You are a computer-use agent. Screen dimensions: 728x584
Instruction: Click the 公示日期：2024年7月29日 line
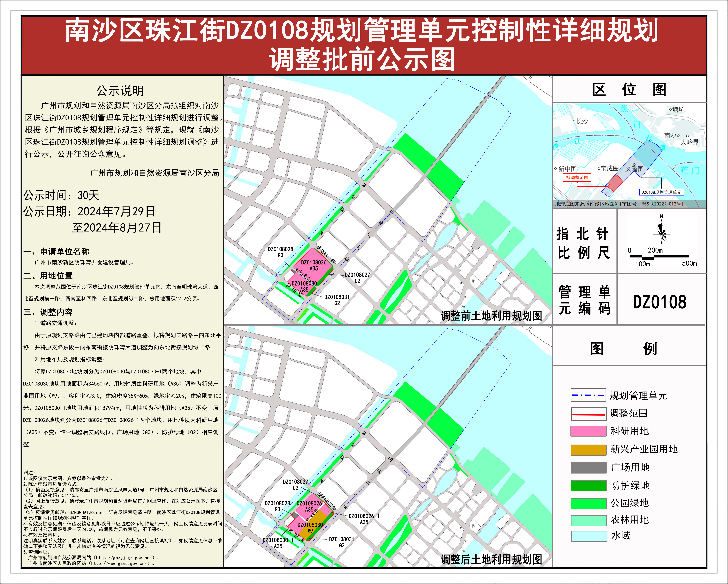pyautogui.click(x=90, y=211)
